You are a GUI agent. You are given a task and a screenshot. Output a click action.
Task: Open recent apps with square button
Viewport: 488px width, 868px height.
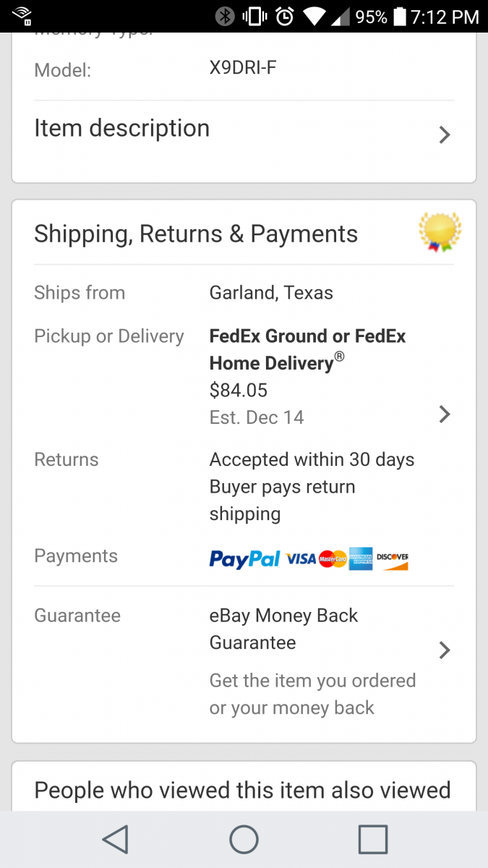click(x=373, y=840)
